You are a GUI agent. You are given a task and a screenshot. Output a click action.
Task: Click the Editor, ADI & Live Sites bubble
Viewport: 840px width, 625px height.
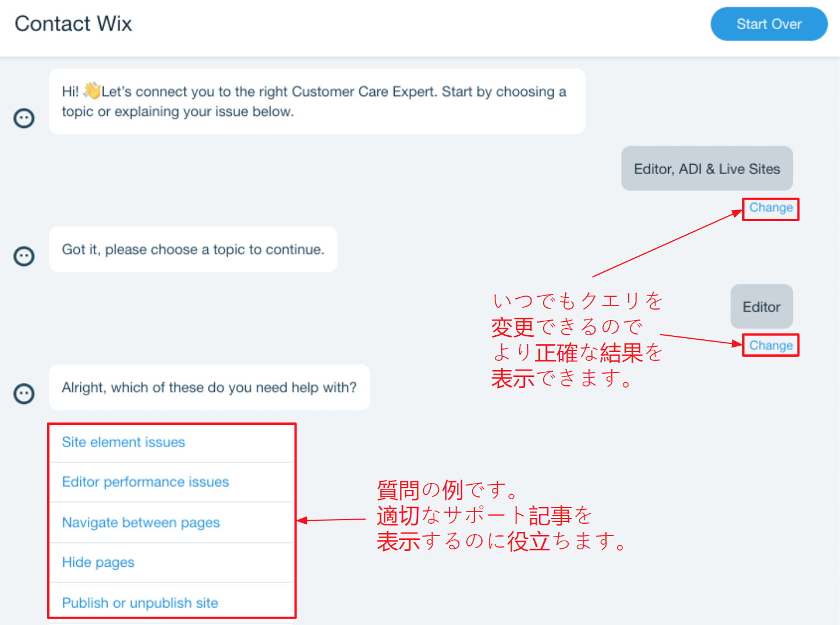707,169
